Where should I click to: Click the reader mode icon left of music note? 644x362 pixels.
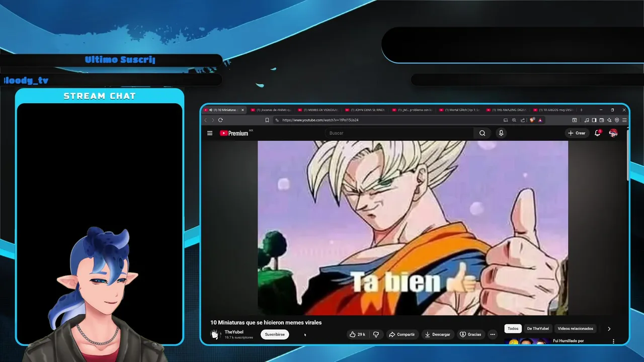(574, 120)
